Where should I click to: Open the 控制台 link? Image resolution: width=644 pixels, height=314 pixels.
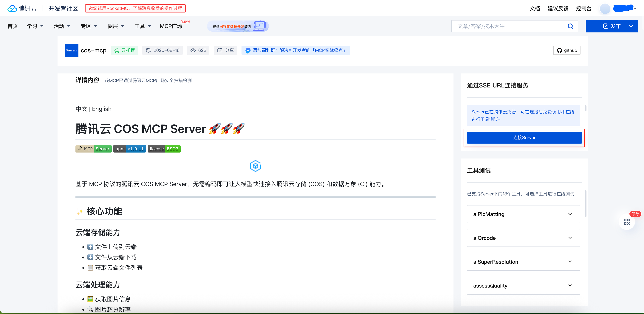(583, 9)
